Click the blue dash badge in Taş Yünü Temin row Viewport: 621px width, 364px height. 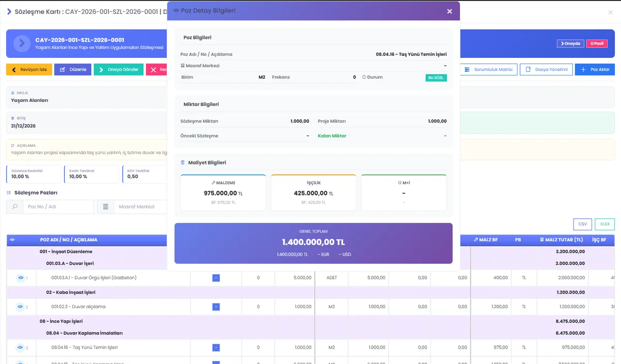coord(216,347)
